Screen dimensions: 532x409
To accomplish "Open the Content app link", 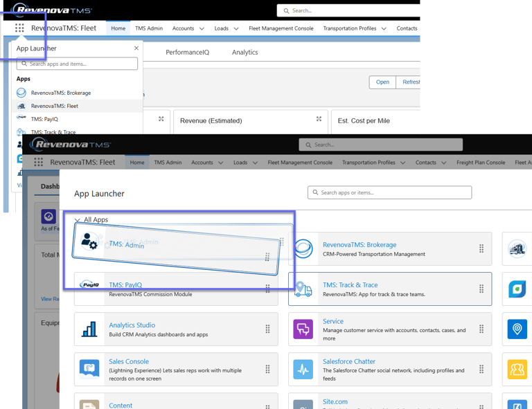I will (x=121, y=405).
